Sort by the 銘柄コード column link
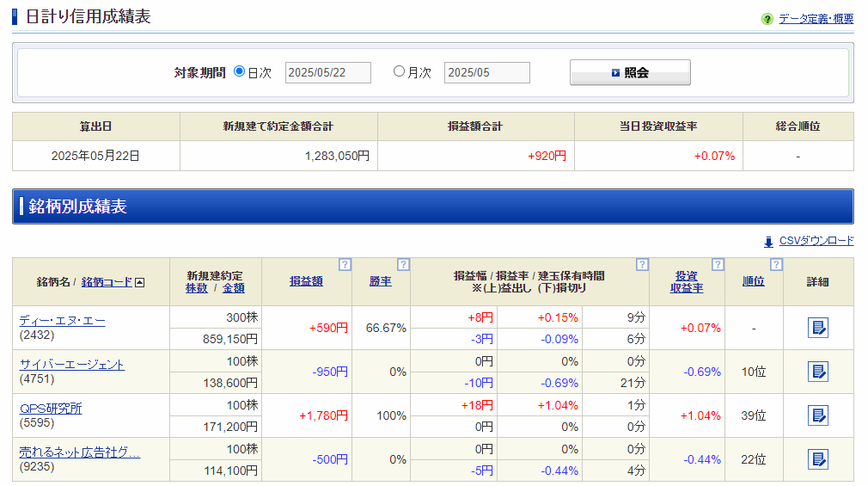 [107, 282]
